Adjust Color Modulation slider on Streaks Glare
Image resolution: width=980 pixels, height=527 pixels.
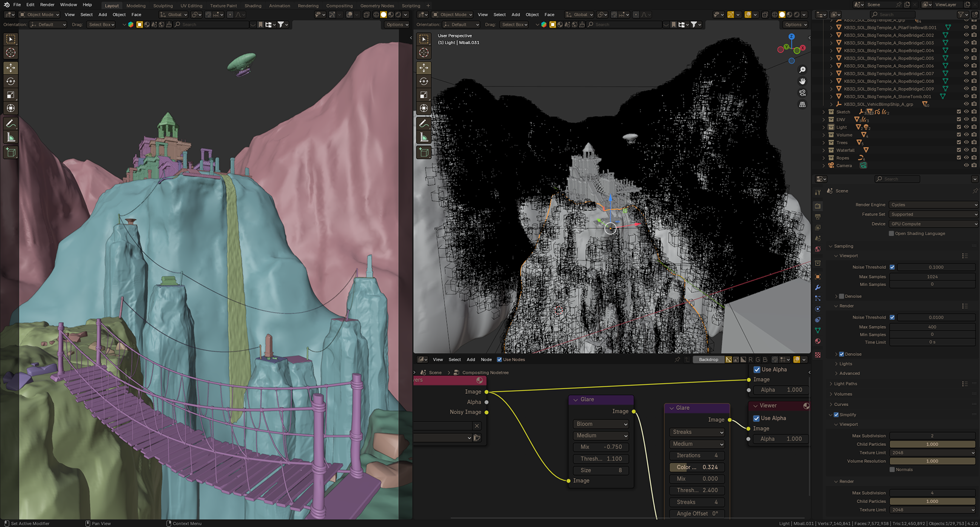(x=697, y=467)
